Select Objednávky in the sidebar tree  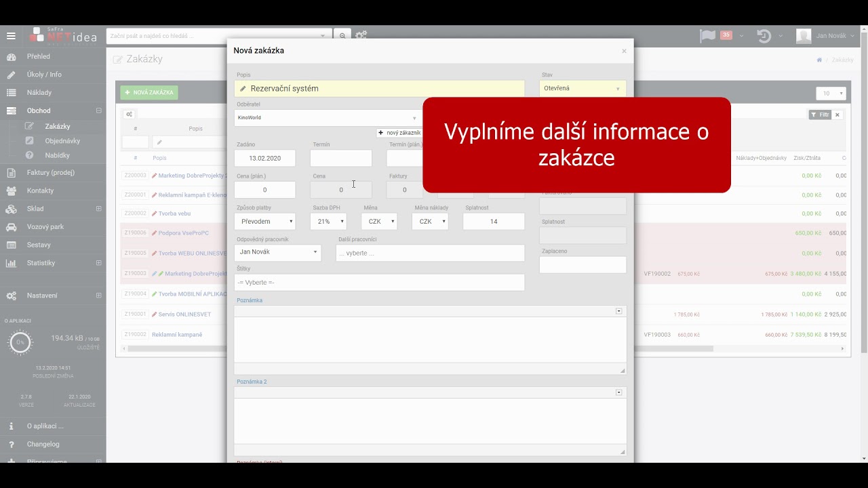(x=62, y=141)
